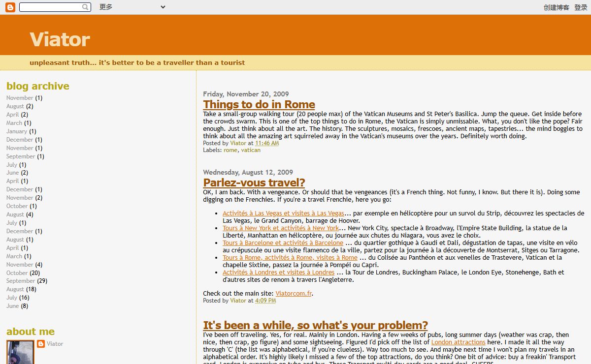This screenshot has width=591, height=364.
Task: Open archive June with 2 posts
Action: tap(13, 173)
